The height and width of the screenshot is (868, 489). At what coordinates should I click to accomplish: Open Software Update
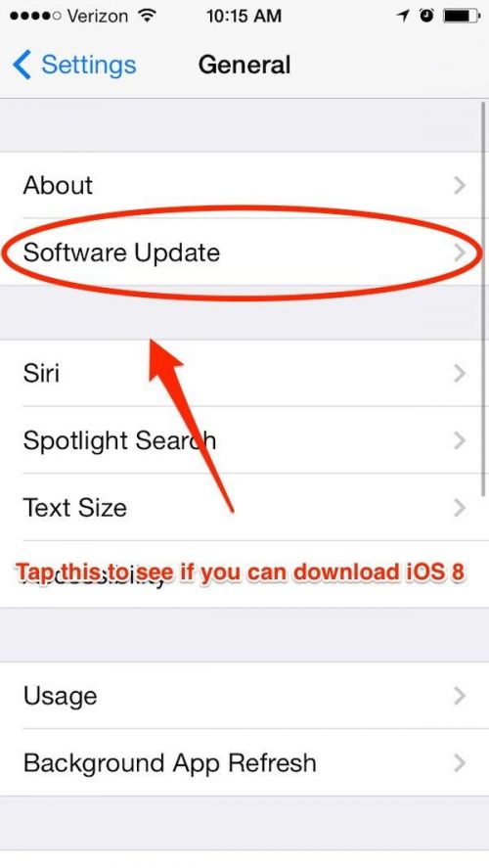tap(244, 251)
